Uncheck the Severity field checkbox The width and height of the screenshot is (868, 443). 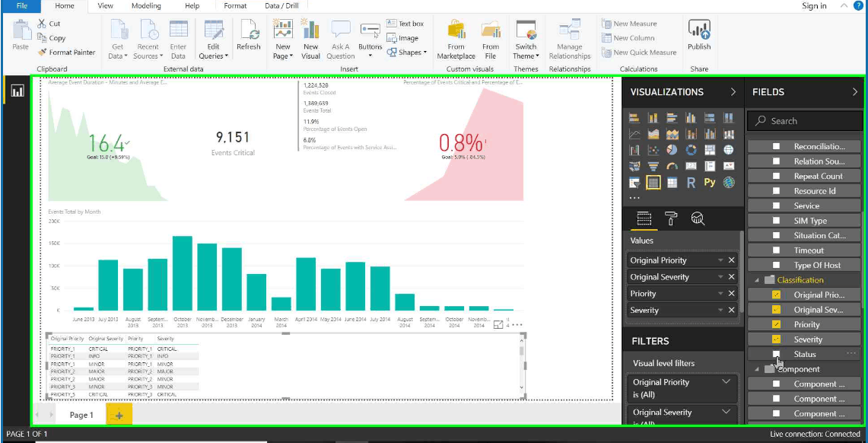(776, 339)
